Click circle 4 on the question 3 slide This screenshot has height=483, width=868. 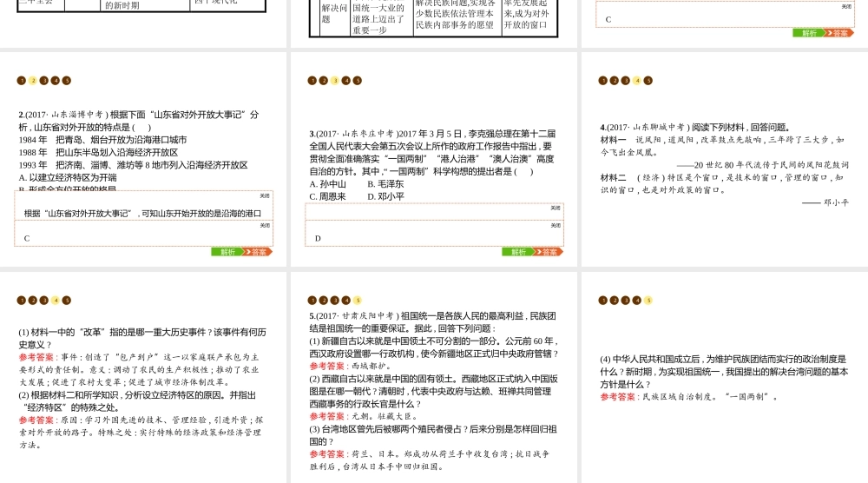pyautogui.click(x=346, y=81)
